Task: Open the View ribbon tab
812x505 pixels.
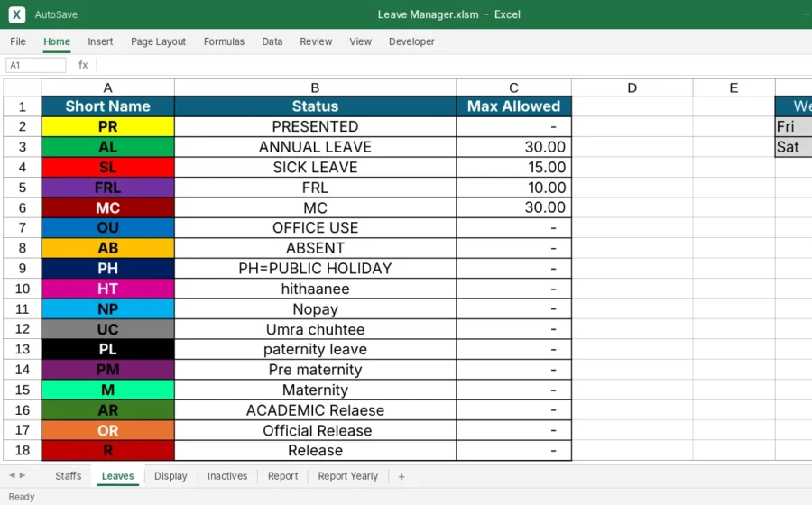Action: click(x=360, y=41)
